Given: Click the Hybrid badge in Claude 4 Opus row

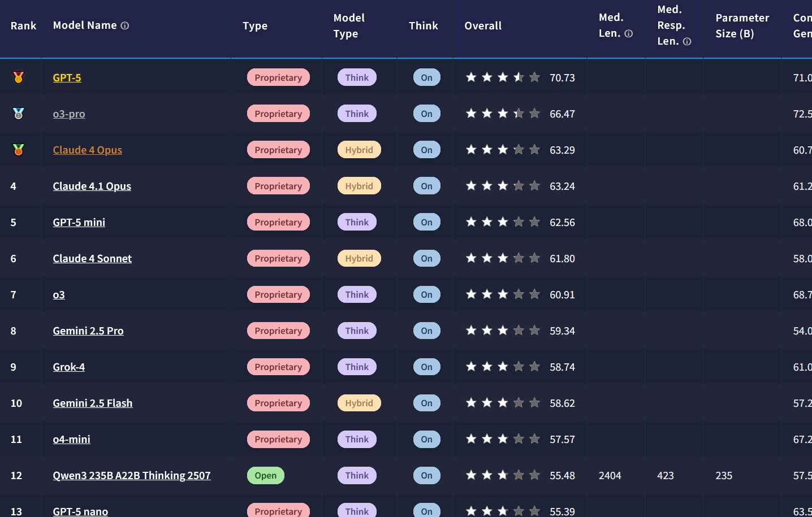Looking at the screenshot, I should (x=359, y=150).
